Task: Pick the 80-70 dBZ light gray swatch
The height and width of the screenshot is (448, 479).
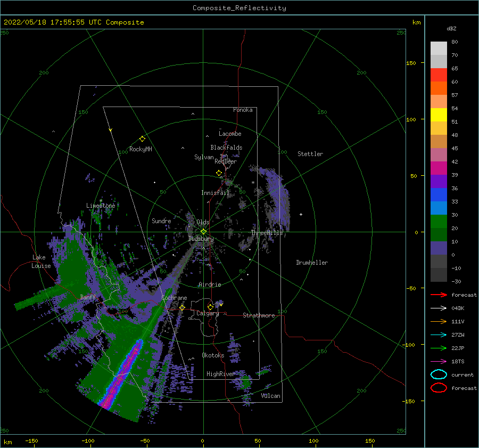Action: [439, 48]
